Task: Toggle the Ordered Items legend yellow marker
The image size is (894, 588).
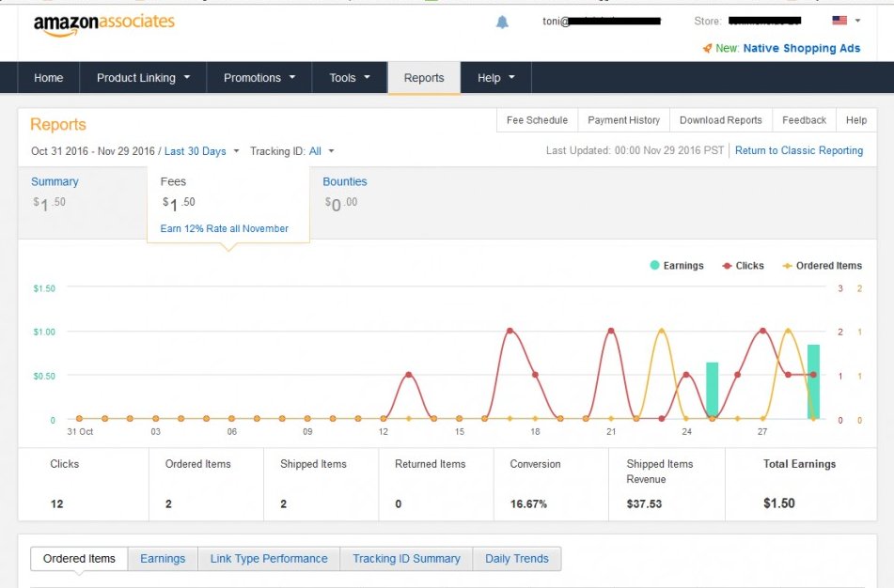Action: tap(788, 266)
